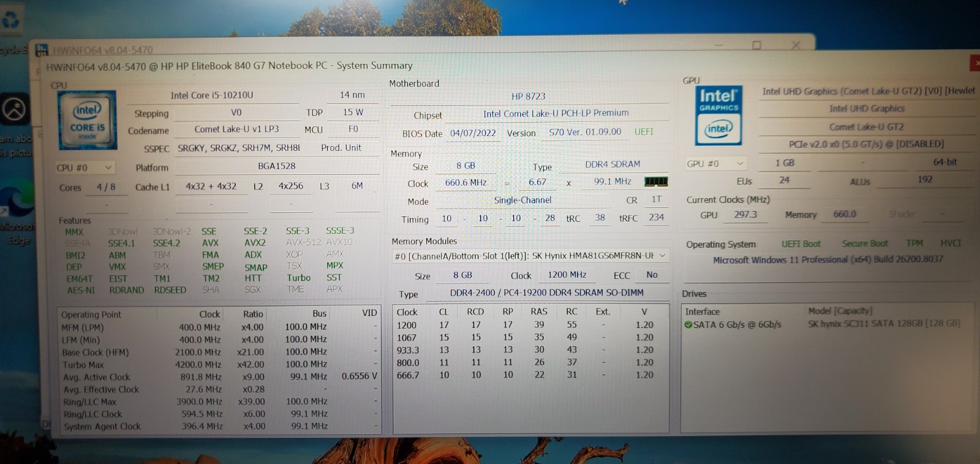
Task: Click the green SATA drive status icon
Action: click(688, 324)
